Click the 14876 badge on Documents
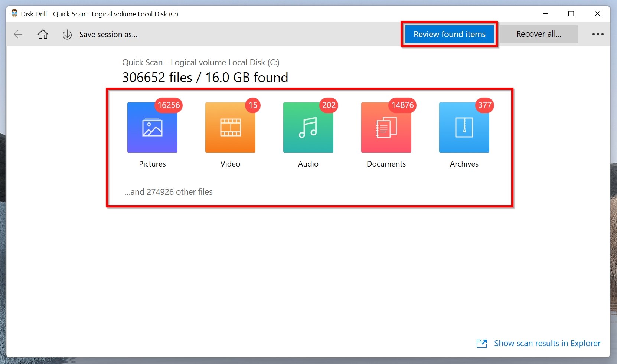Screen dimensions: 617x364 402,105
